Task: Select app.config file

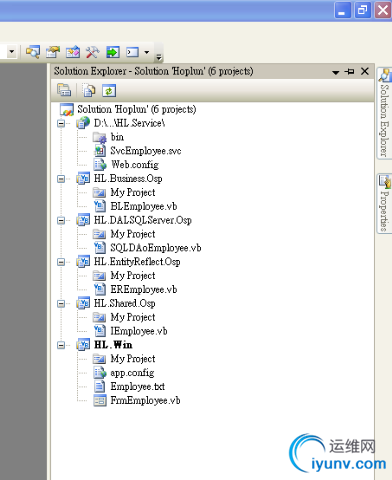Action: pyautogui.click(x=132, y=373)
